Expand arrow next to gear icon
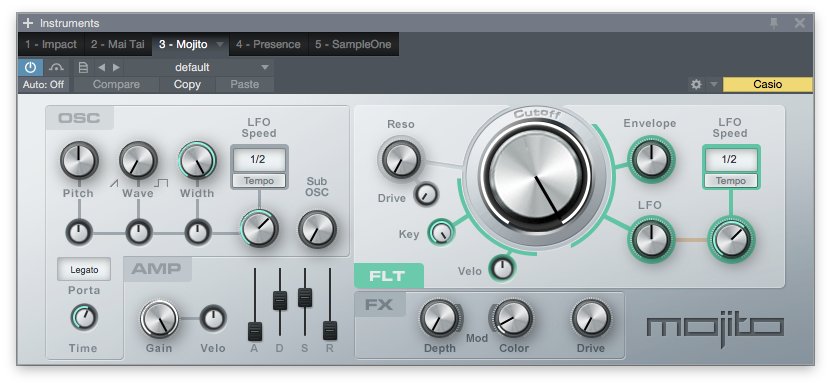This screenshot has width=831, height=386. [713, 84]
